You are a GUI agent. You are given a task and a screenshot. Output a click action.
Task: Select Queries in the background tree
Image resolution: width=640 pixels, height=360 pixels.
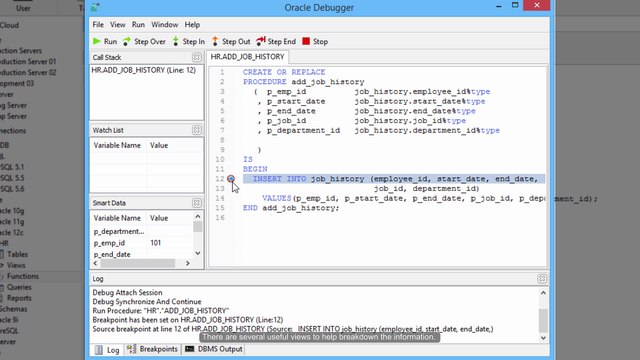(x=19, y=287)
